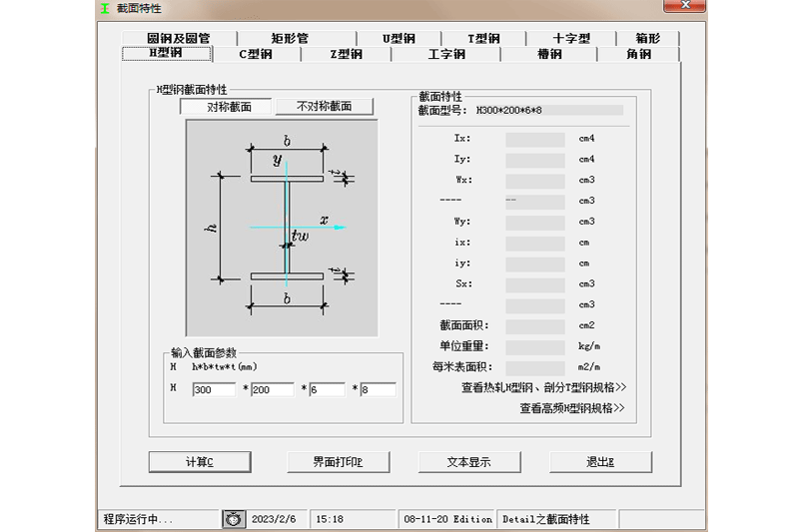
Task: Click the Iy result field
Action: coord(535,161)
